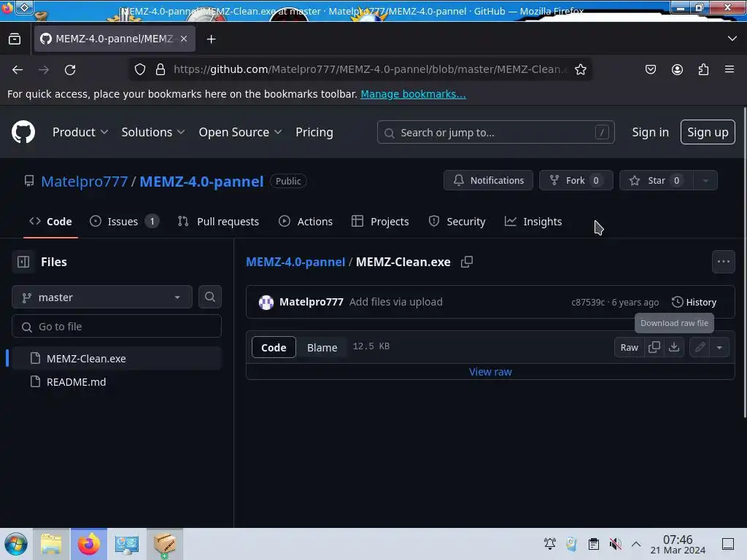Click the Notifications button
Screen dimensions: 747x560
[488, 181]
